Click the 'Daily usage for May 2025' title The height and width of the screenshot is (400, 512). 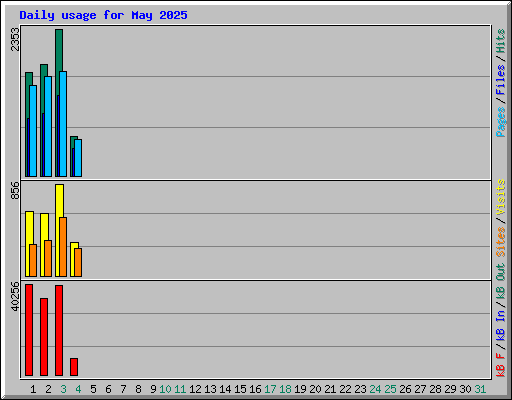point(103,15)
